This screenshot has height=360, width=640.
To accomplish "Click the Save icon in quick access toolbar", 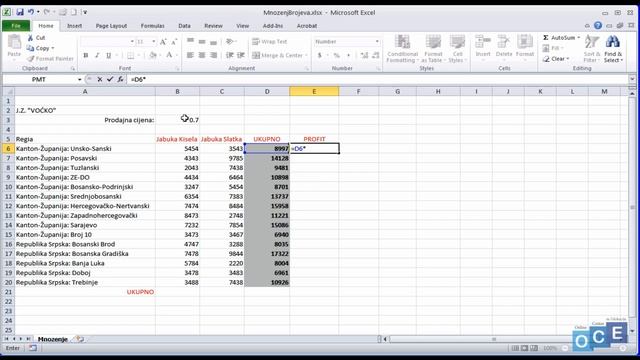I will pos(20,12).
